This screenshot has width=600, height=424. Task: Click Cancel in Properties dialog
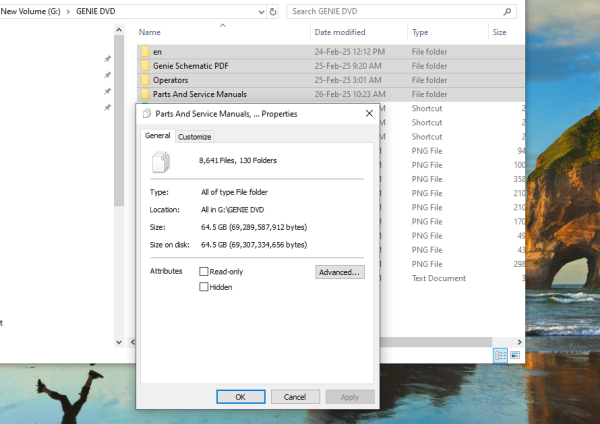[x=295, y=397]
